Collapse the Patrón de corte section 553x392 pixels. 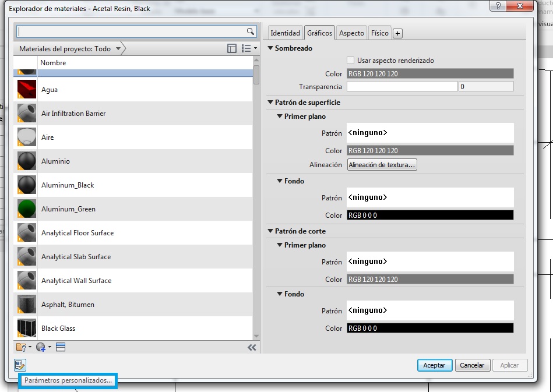[x=270, y=231]
